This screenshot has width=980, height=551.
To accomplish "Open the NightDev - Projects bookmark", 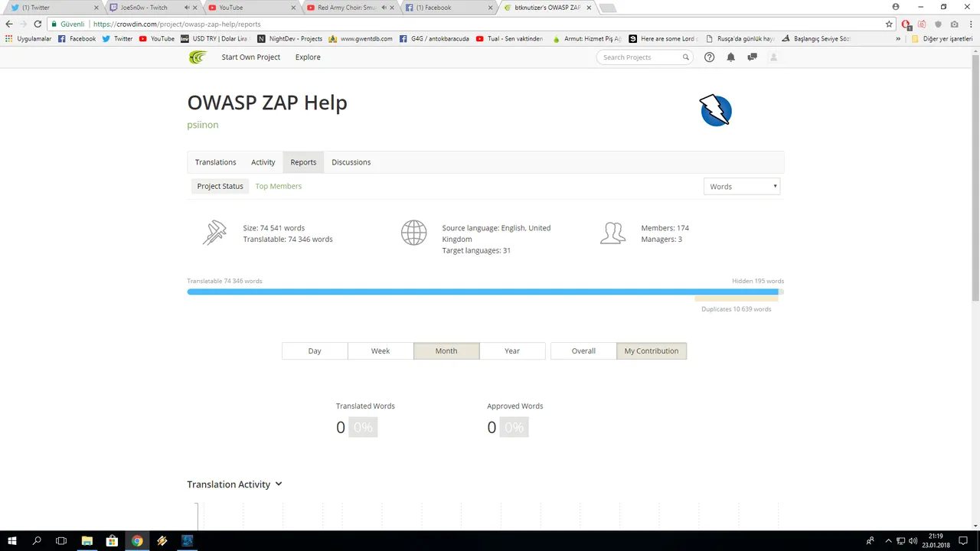I will click(289, 38).
